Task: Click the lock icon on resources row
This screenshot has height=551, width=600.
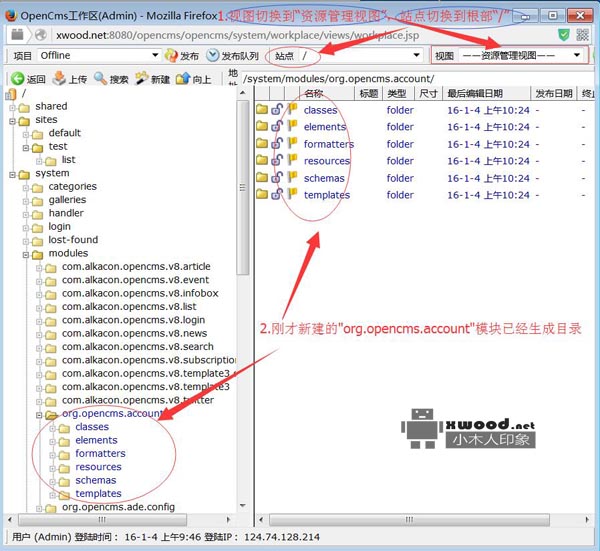Action: pos(277,160)
